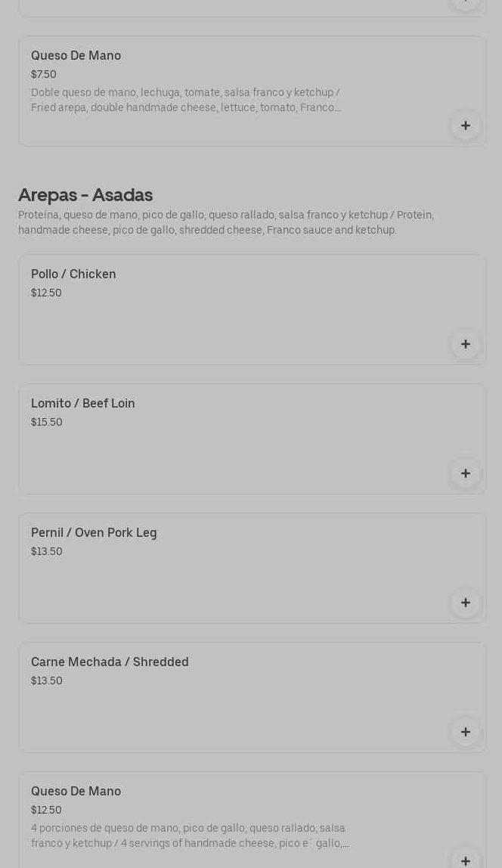Click the Arepas - Asadas section heading

(85, 195)
